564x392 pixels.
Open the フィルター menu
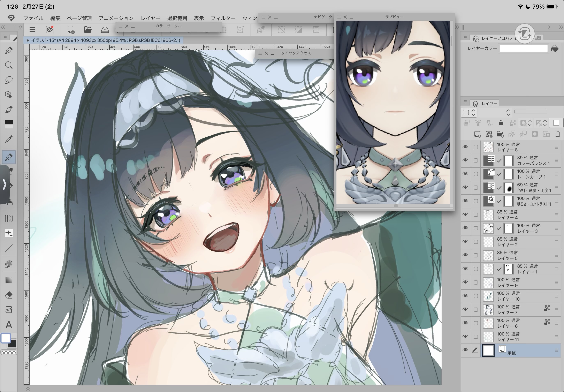tap(223, 18)
